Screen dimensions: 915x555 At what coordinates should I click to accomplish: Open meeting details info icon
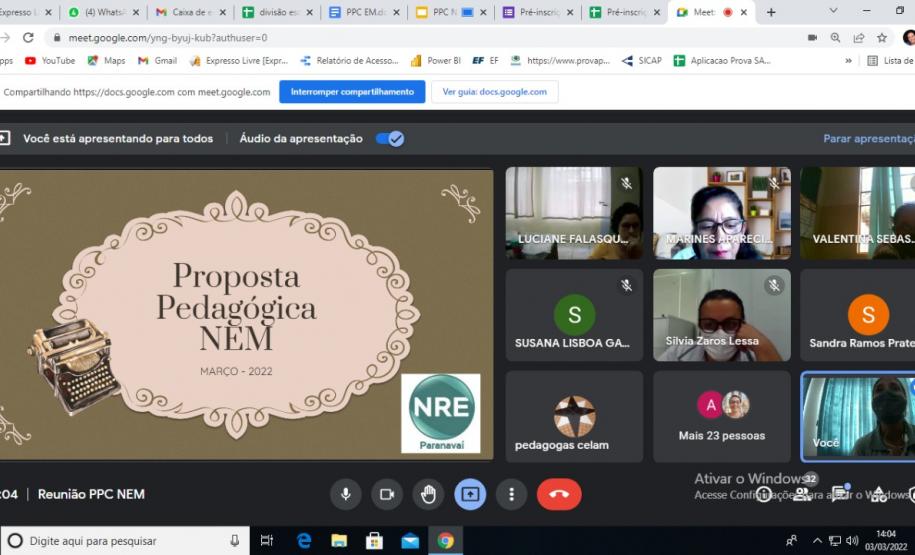pyautogui.click(x=764, y=494)
